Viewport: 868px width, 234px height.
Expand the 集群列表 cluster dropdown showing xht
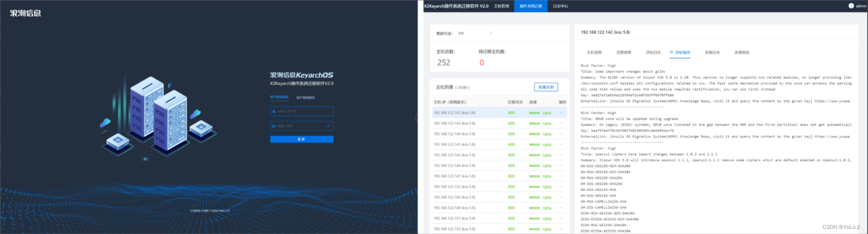(x=474, y=34)
